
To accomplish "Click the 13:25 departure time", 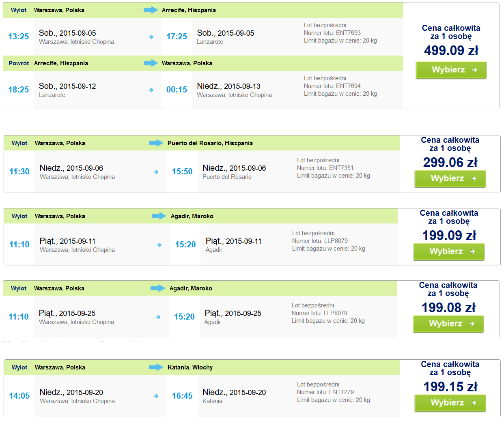I will pos(19,36).
